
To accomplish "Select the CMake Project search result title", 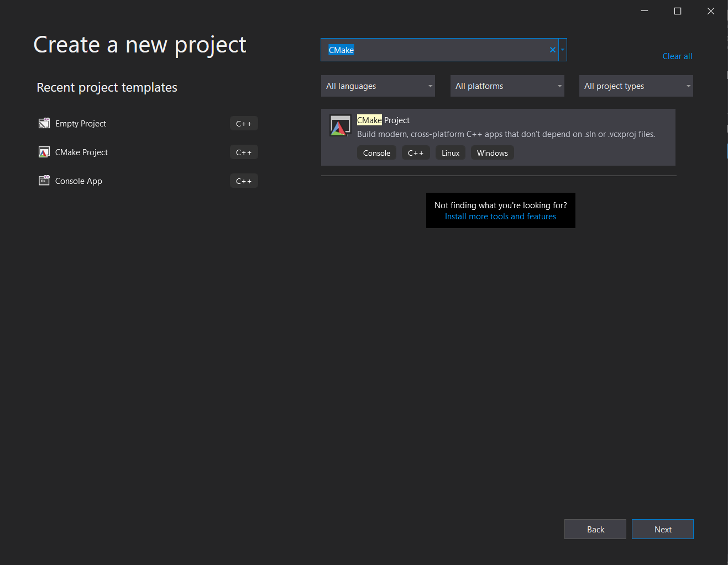I will click(383, 120).
